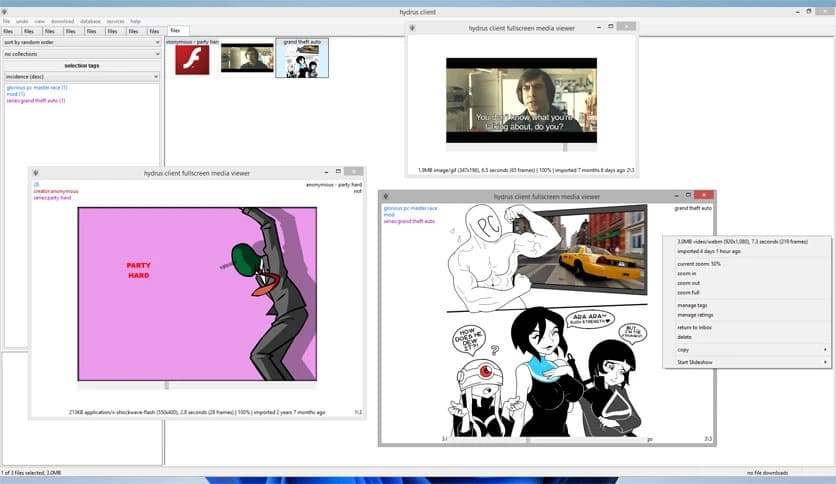Click the 28 tag in party hard viewer
The image size is (836, 484).
point(36,184)
